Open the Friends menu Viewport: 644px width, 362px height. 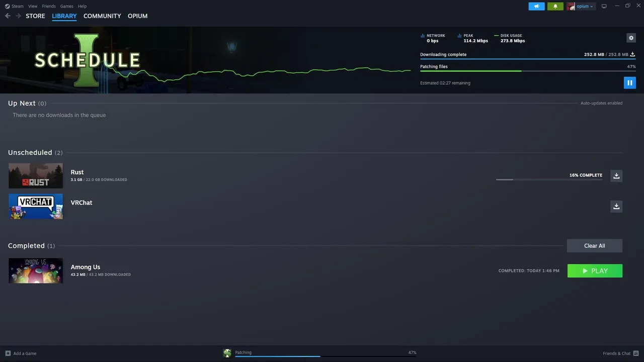pyautogui.click(x=49, y=6)
